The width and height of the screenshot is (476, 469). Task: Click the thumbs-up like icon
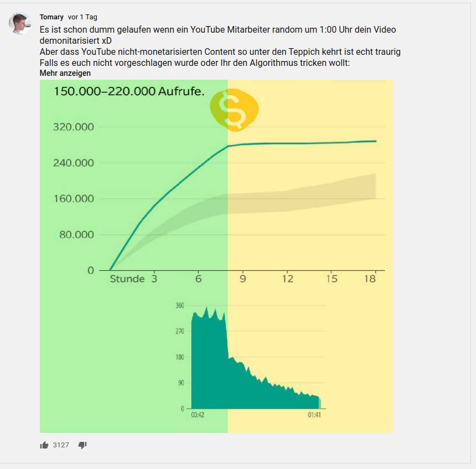point(44,445)
